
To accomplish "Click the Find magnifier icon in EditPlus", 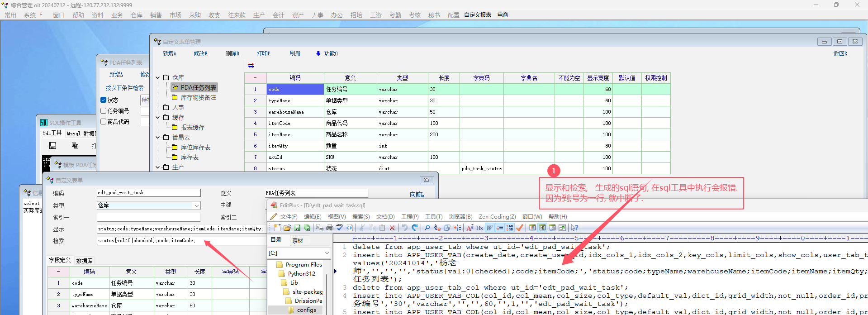I will [x=427, y=228].
